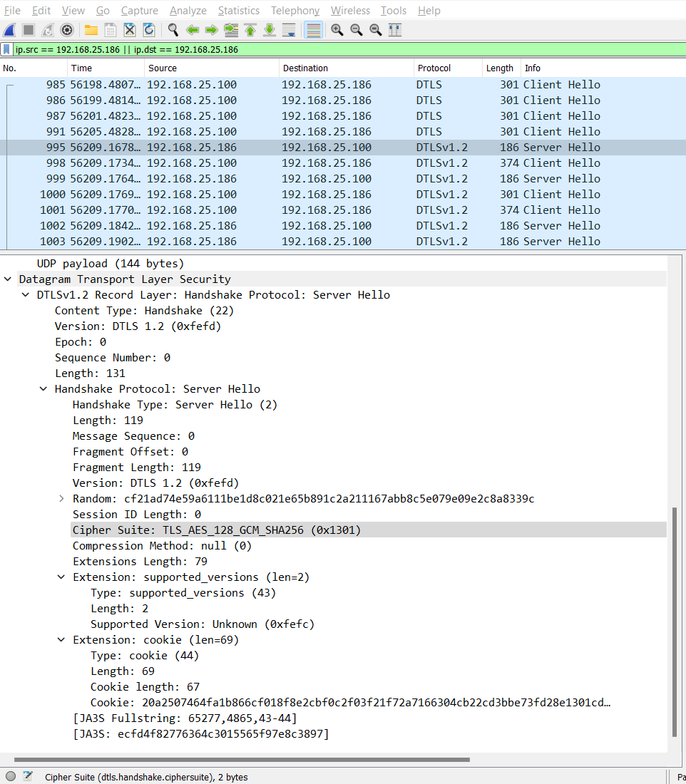
Task: Select packet 985 Client Hello row
Action: coord(343,85)
